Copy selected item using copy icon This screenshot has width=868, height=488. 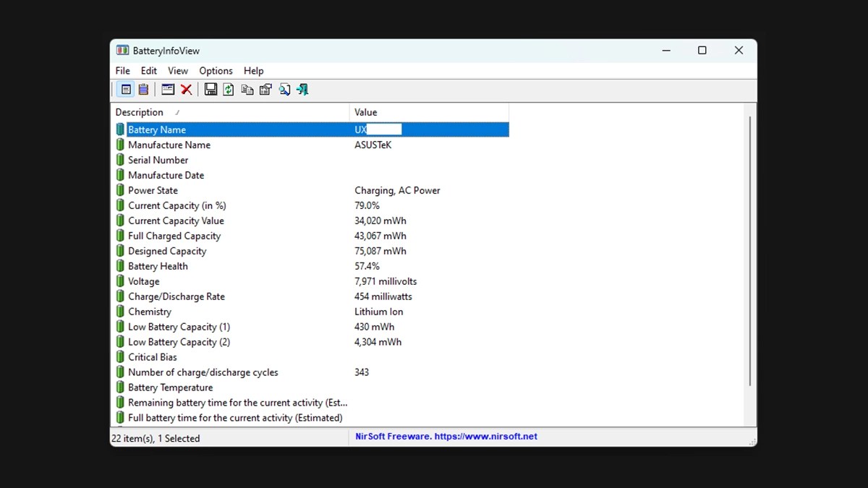pyautogui.click(x=247, y=89)
